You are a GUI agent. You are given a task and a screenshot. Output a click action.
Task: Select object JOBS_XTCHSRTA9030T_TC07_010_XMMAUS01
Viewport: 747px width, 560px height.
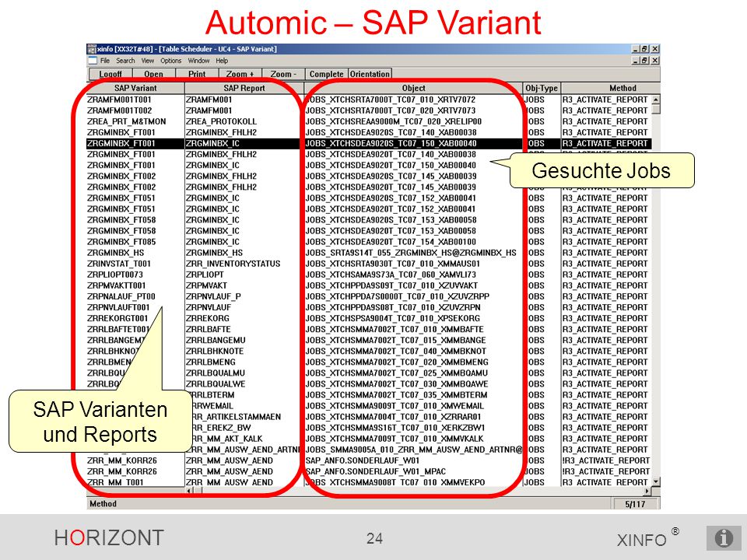[x=392, y=264]
